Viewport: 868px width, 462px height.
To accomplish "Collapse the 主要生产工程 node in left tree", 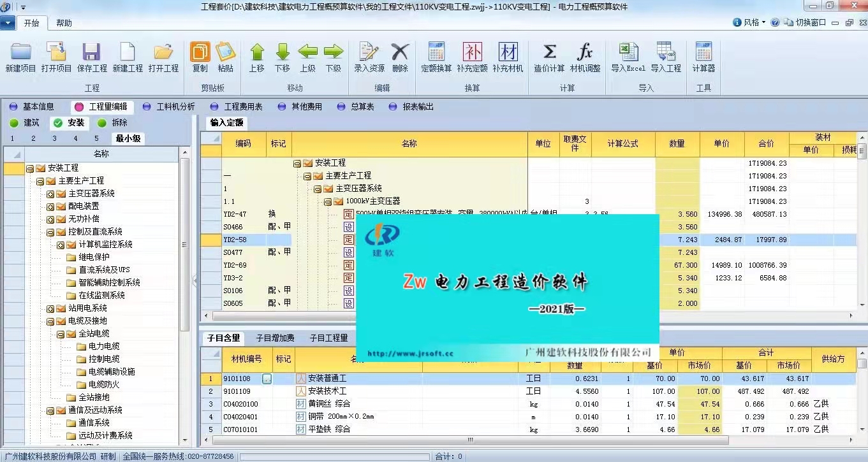I will pyautogui.click(x=40, y=181).
